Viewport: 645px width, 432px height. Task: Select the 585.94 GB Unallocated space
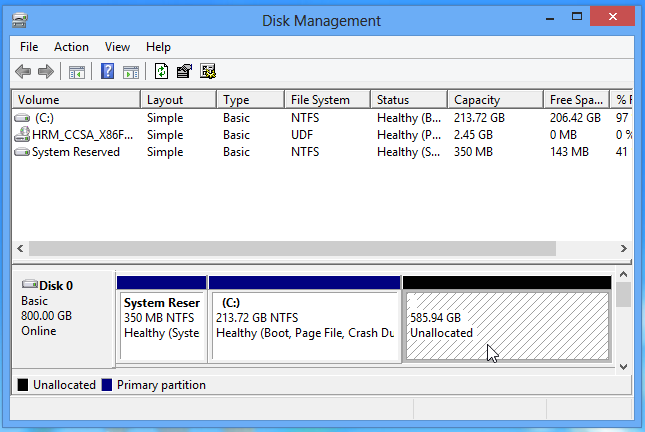tap(506, 325)
